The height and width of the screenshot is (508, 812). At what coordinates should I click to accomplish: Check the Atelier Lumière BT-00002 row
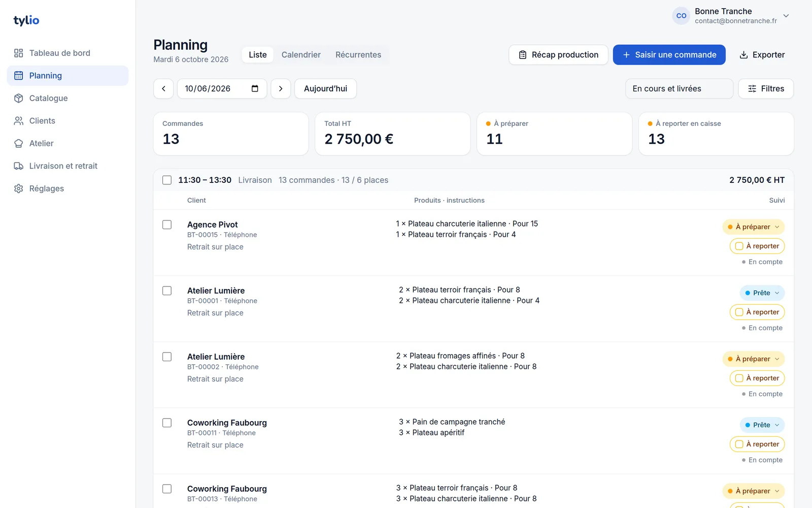click(x=167, y=357)
